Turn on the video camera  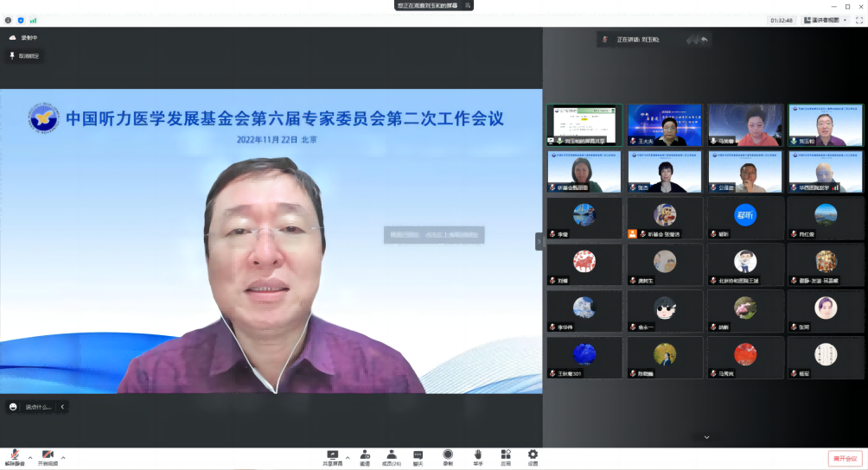[48, 455]
